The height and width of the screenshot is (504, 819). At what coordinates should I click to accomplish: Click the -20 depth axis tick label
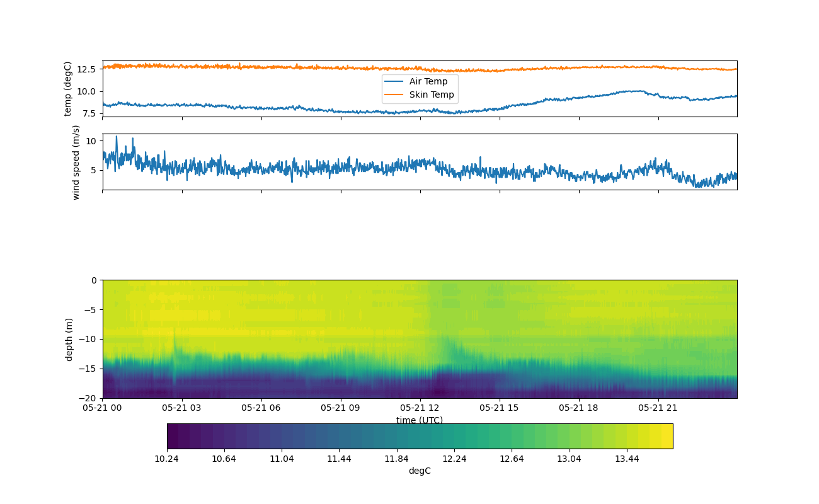(x=89, y=398)
